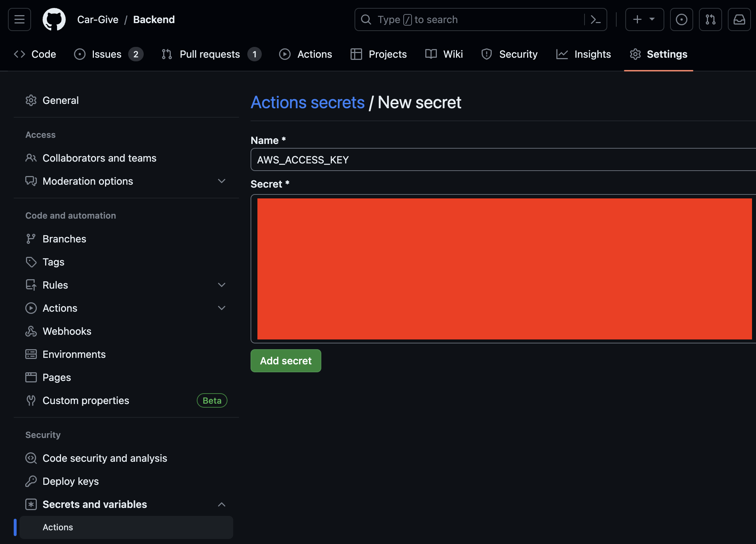Open Webhooks settings

click(126, 331)
